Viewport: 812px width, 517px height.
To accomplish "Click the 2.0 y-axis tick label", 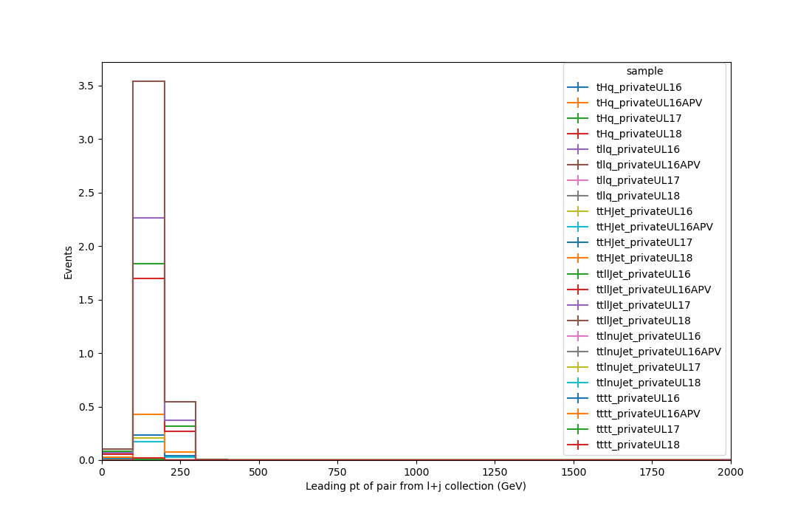I will (x=86, y=247).
